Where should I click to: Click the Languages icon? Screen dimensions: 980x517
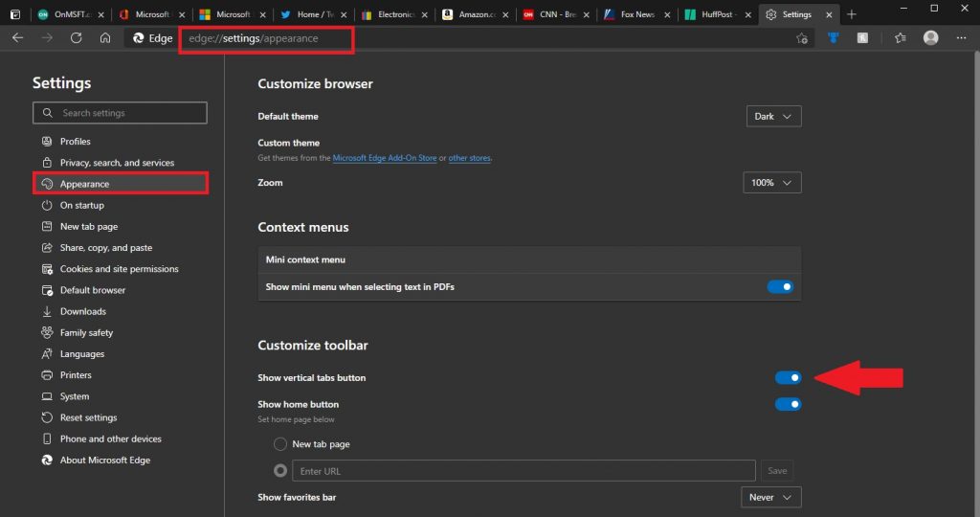pyautogui.click(x=47, y=354)
